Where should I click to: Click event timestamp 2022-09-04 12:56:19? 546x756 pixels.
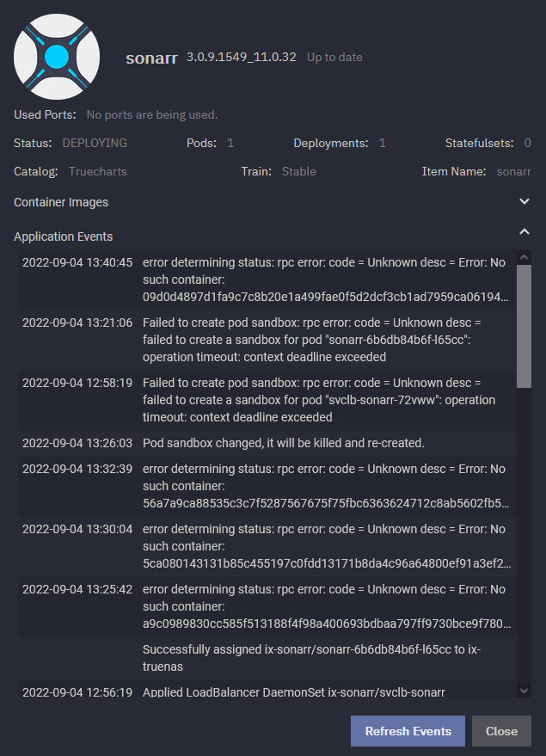coord(77,692)
